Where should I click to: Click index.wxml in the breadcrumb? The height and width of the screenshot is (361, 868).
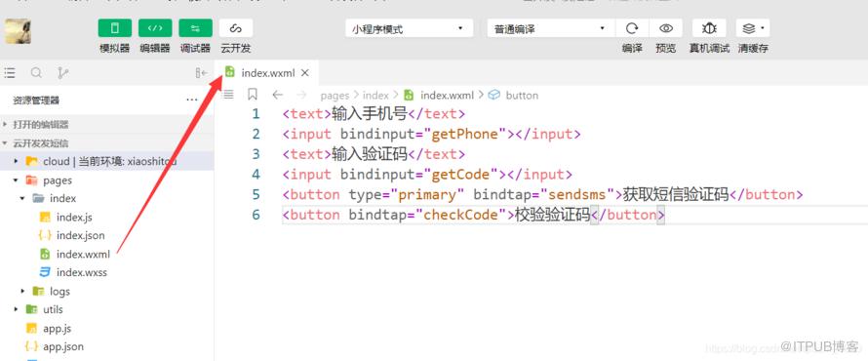(x=448, y=96)
